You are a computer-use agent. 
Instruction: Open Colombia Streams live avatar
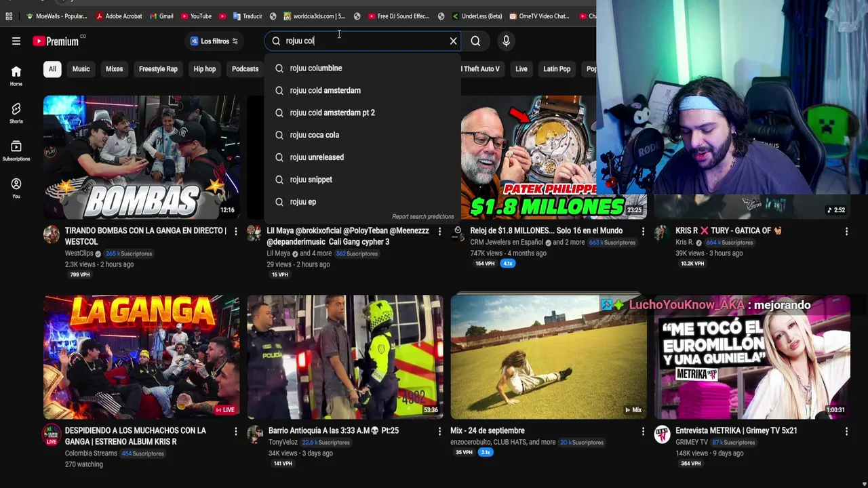pyautogui.click(x=52, y=434)
